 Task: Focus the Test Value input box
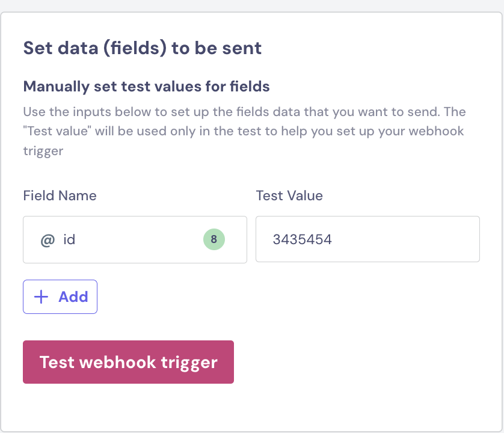click(x=367, y=239)
